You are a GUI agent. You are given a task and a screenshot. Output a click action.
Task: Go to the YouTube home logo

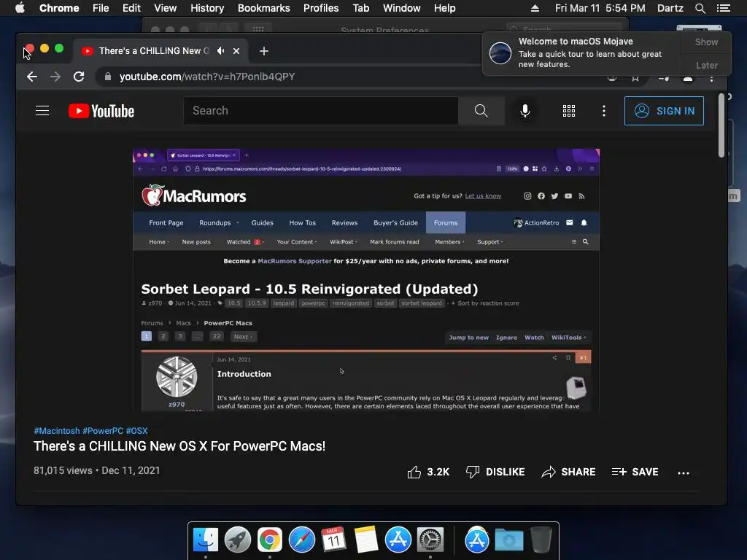[x=101, y=111]
